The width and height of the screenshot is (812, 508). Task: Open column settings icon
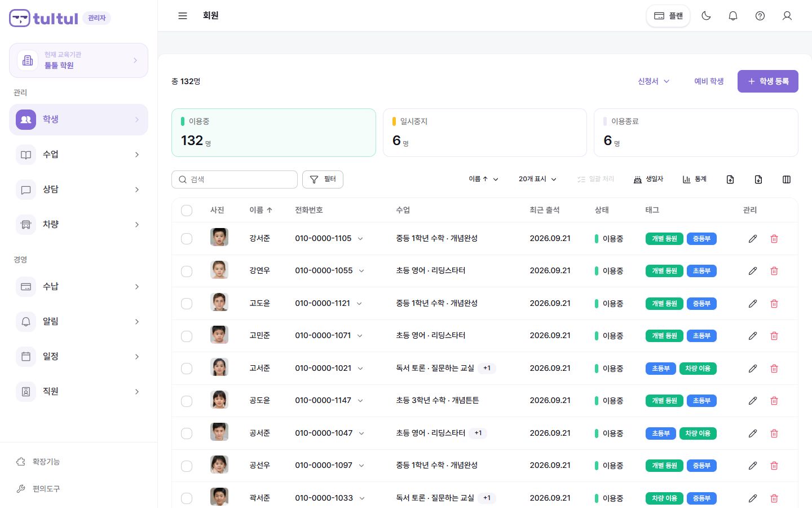pos(787,179)
